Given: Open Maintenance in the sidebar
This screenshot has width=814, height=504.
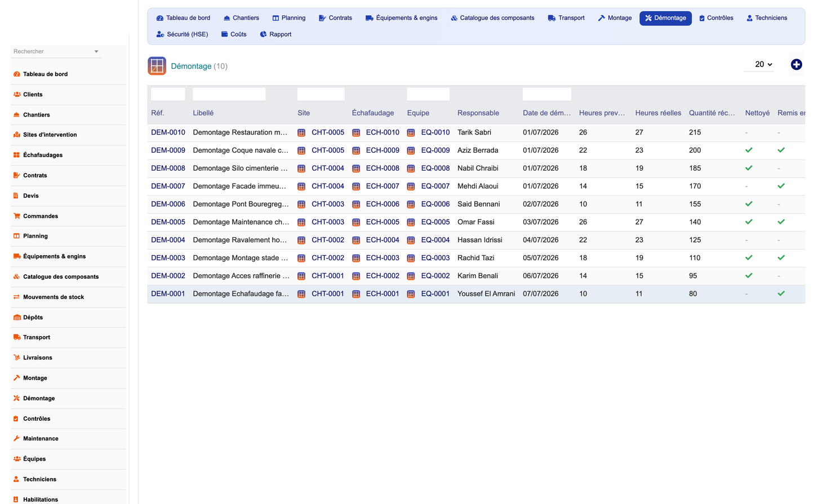Looking at the screenshot, I should [x=41, y=439].
